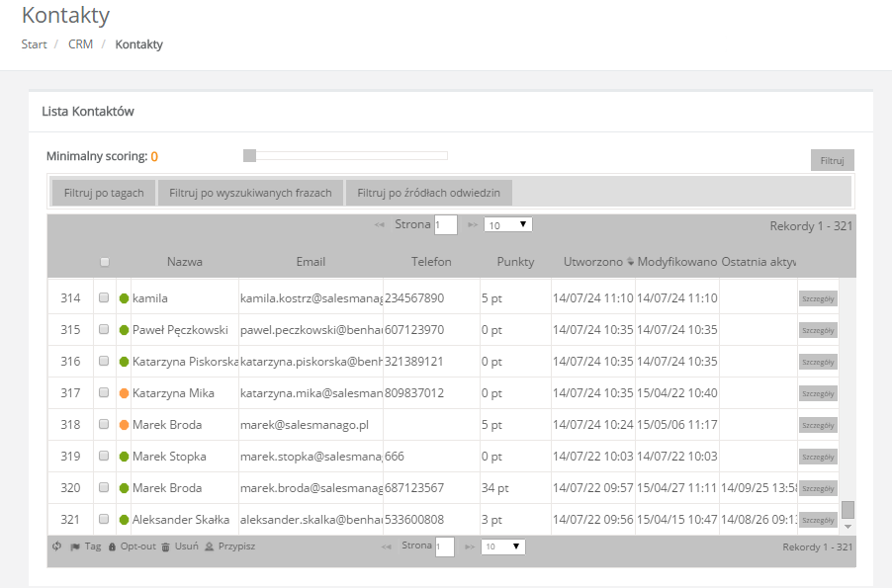Open Filtruj po wyszukiwanych frazach filter
The width and height of the screenshot is (892, 588).
(250, 193)
